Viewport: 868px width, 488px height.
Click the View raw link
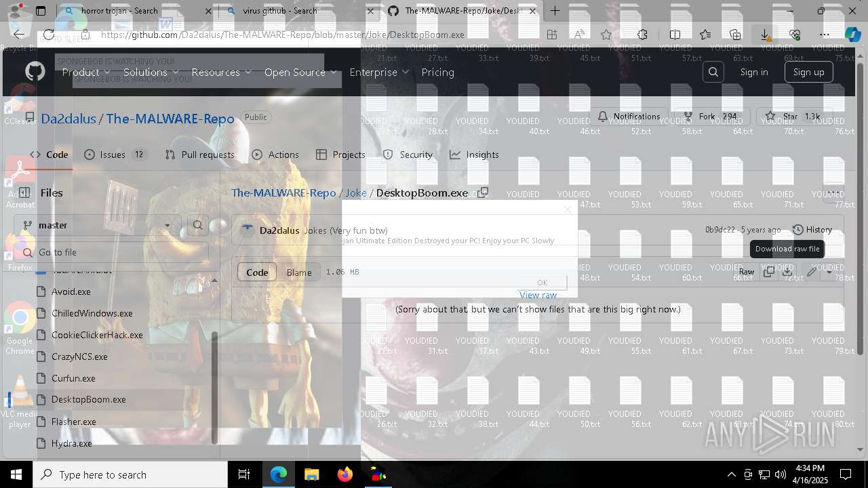[x=538, y=295]
